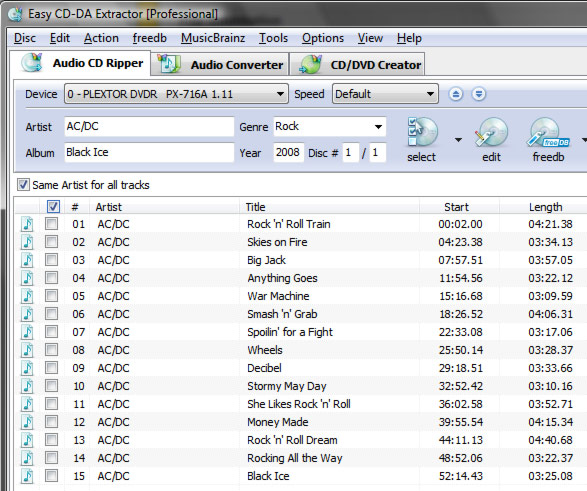Click music note icon for Skies on Fire
The height and width of the screenshot is (491, 587).
tap(27, 242)
